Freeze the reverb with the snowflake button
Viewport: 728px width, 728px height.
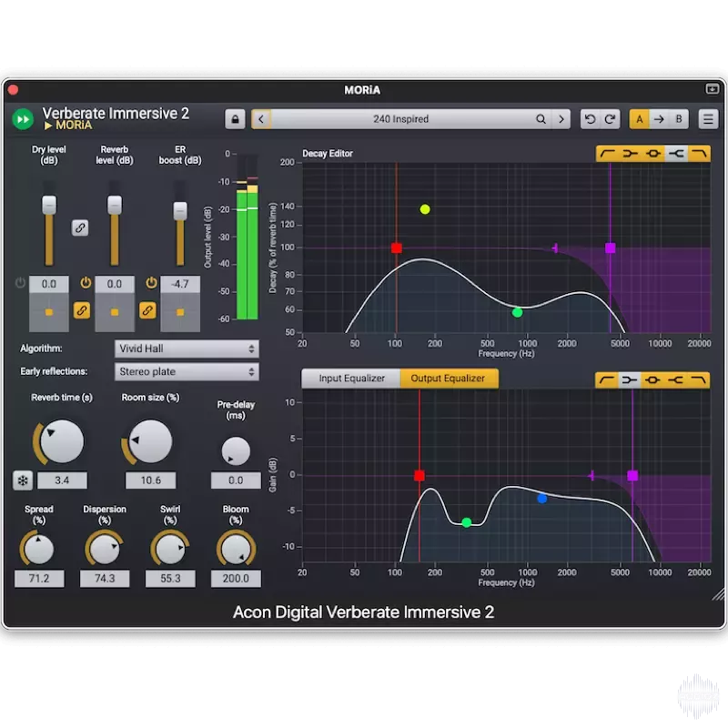(x=23, y=480)
